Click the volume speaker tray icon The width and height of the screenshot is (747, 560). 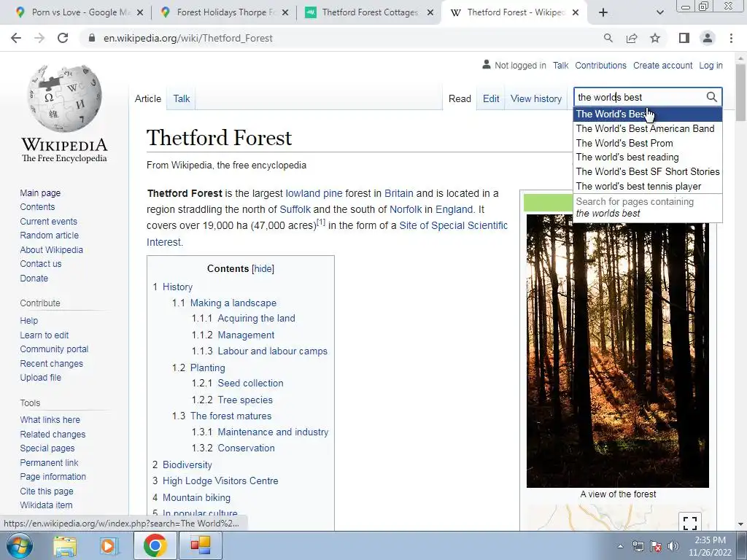tap(673, 547)
